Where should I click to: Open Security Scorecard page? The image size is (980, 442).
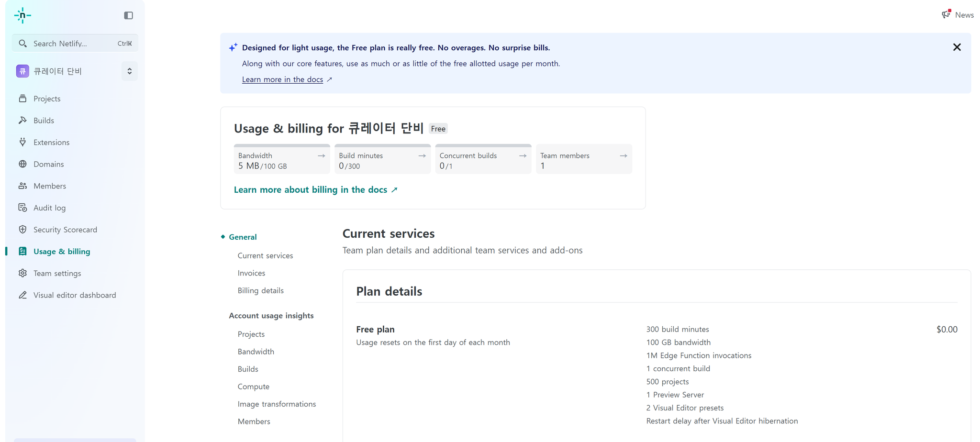click(65, 230)
